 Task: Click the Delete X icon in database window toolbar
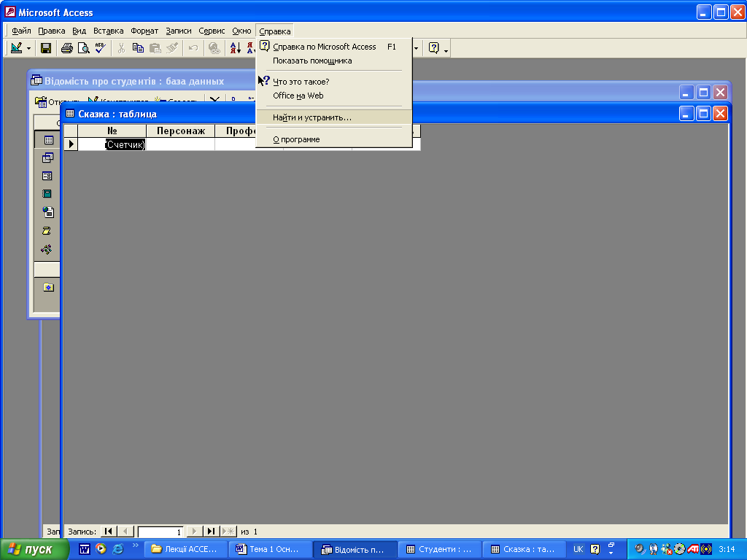[215, 100]
